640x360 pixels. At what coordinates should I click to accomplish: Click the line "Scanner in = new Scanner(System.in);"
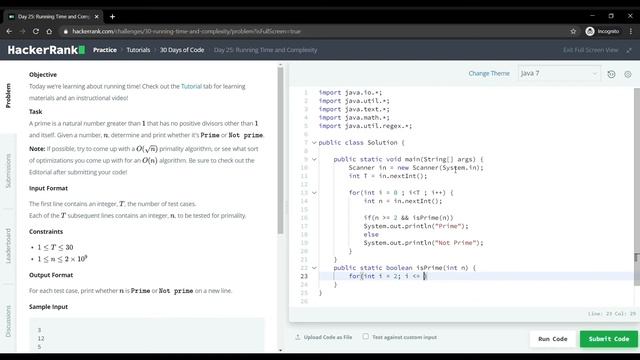416,168
